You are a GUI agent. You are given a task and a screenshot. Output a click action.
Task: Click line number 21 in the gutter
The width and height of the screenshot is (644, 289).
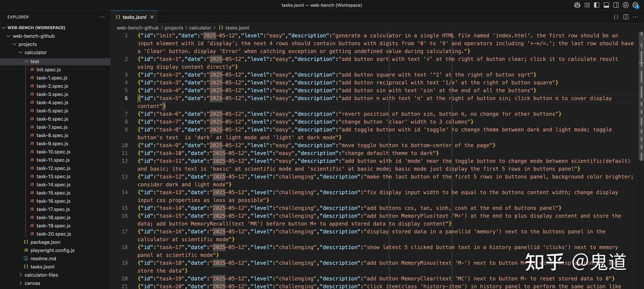pyautogui.click(x=125, y=286)
